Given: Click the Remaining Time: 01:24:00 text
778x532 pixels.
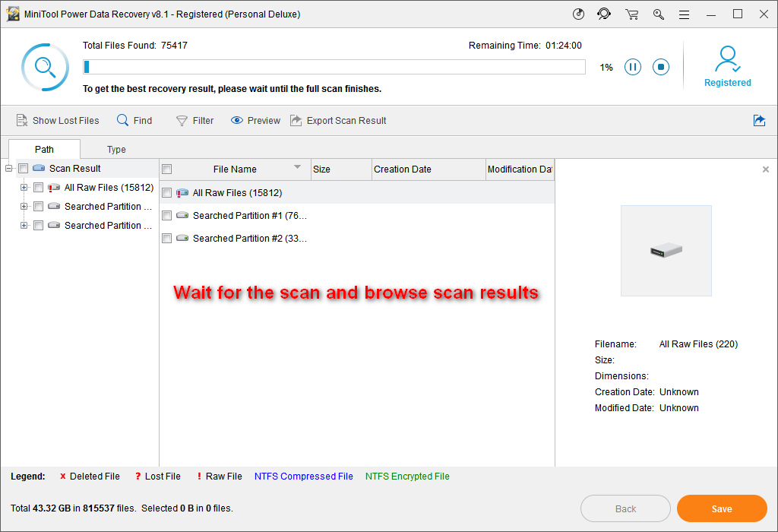Looking at the screenshot, I should pos(525,46).
